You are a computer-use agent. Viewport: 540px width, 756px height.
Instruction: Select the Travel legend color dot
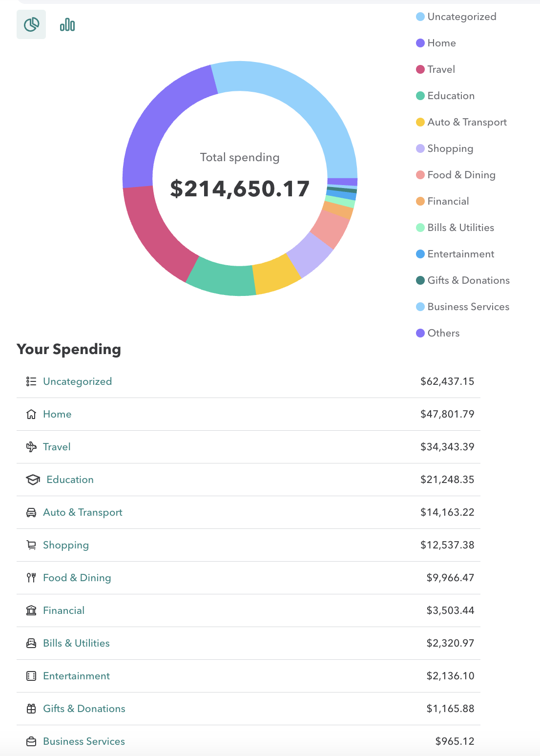420,69
